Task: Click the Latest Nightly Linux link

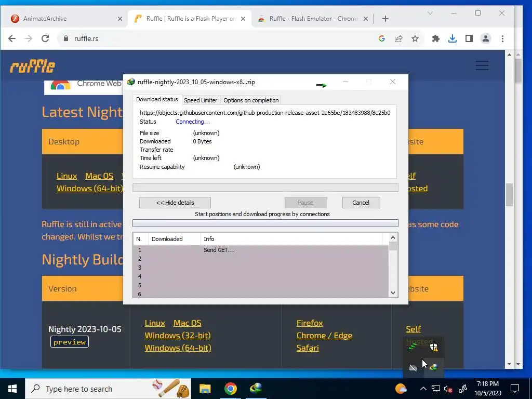Action: [66, 176]
